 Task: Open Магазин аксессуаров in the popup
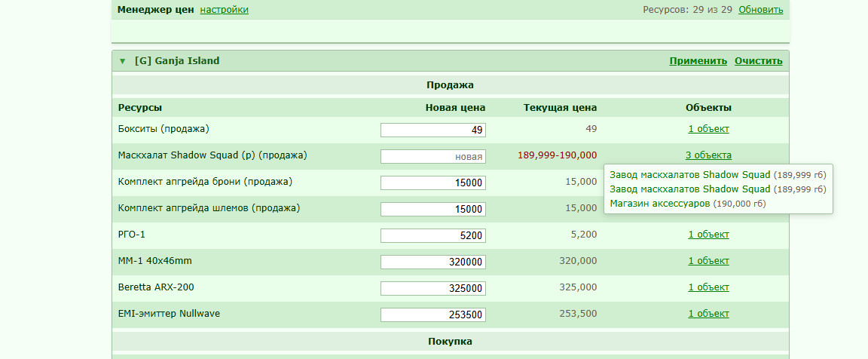pyautogui.click(x=660, y=204)
